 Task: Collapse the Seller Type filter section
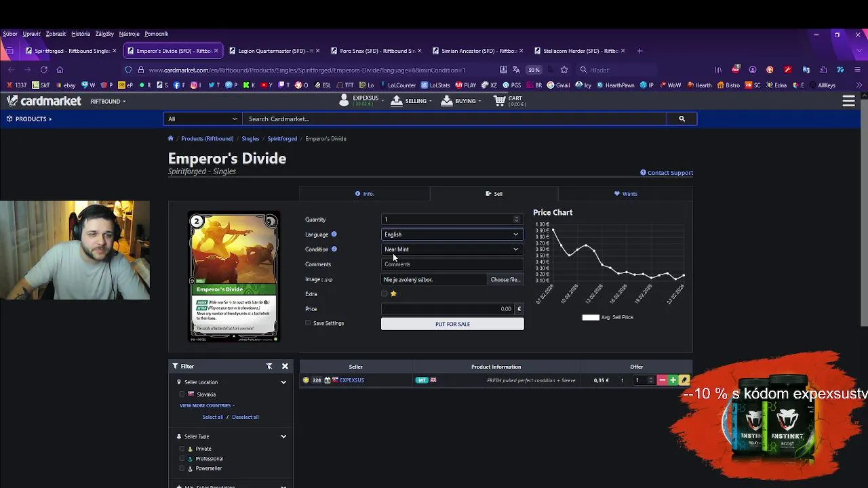coord(283,436)
